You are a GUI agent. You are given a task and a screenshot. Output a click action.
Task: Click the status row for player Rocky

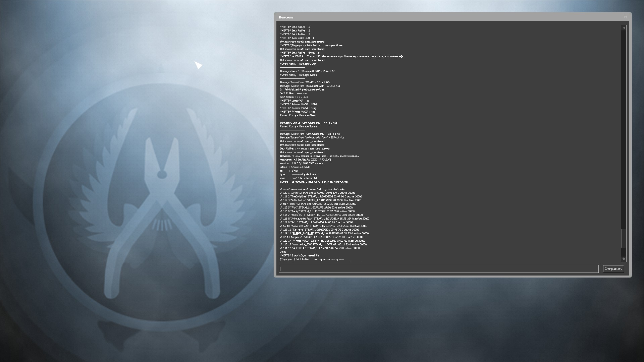click(317, 211)
